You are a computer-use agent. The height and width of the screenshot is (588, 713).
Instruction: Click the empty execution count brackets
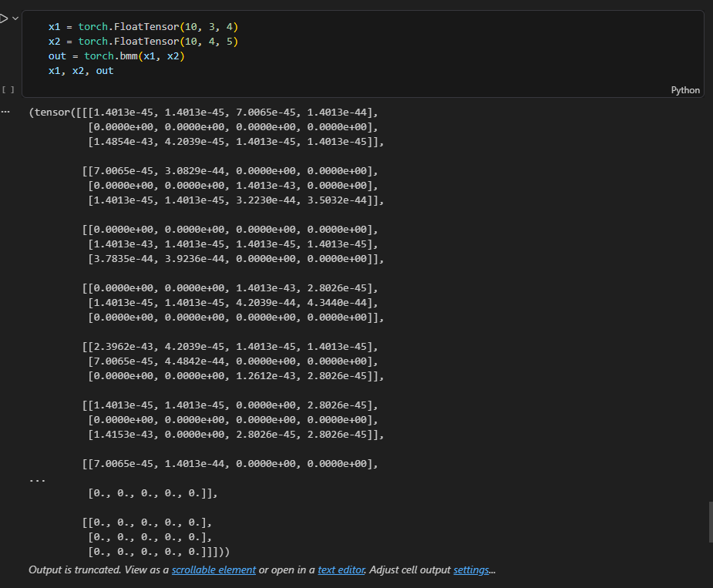(x=8, y=90)
